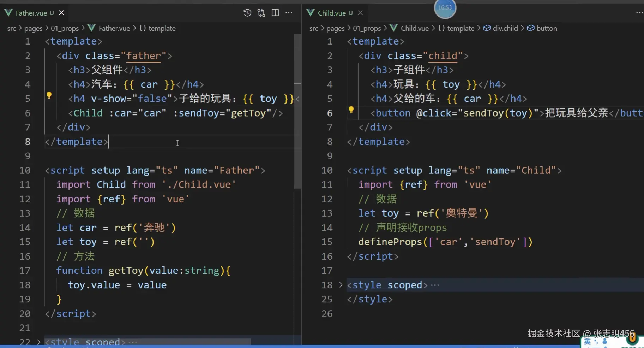Click the // 方法 comment in Father.vue
This screenshot has width=644, height=348.
pos(76,256)
